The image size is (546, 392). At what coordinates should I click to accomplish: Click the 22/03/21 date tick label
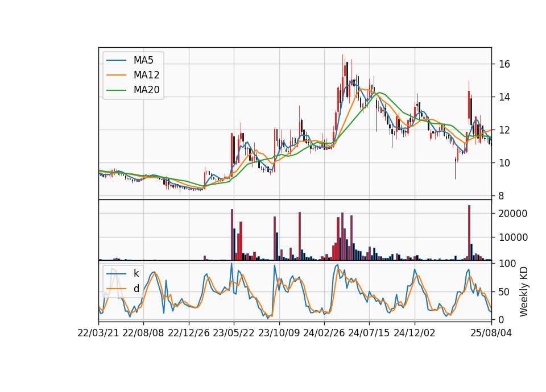[98, 333]
